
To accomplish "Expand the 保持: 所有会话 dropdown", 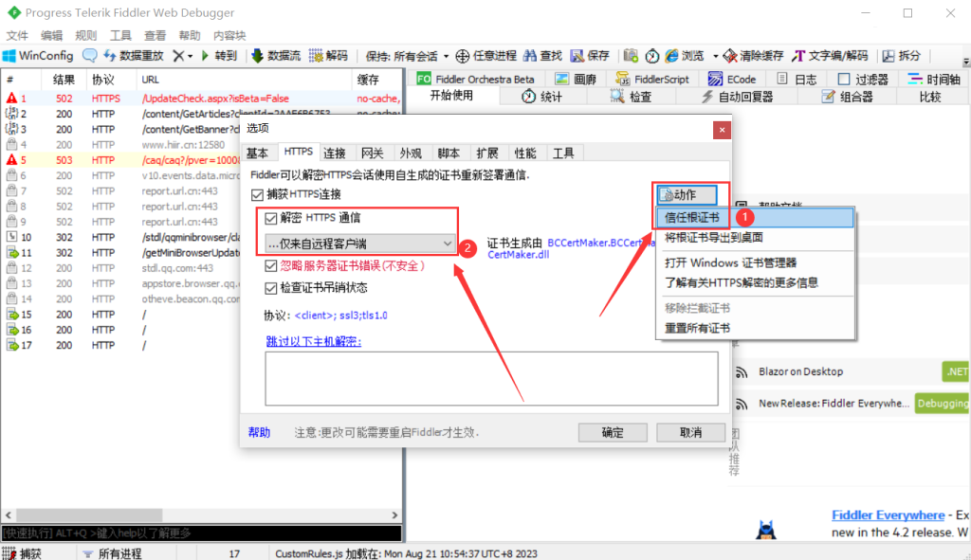I will coord(406,56).
